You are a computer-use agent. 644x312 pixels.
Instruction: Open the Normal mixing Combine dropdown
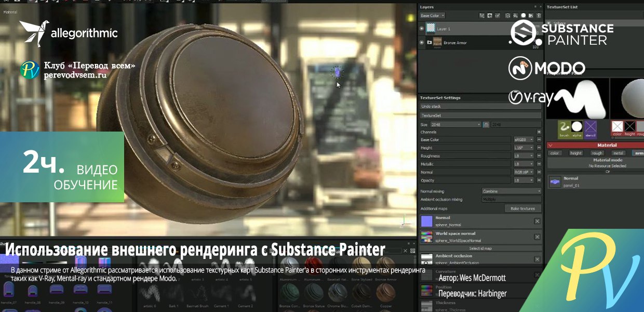click(x=512, y=191)
